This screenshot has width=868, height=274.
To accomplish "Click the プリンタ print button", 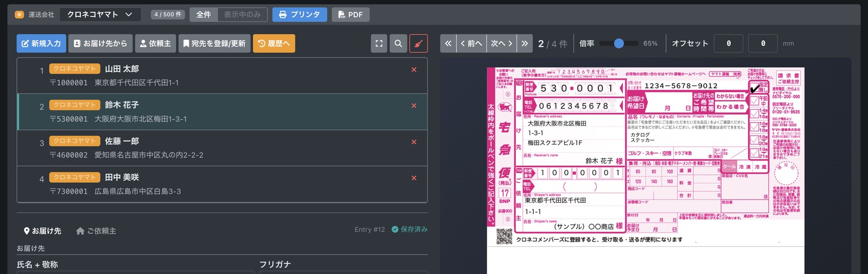I will click(x=299, y=15).
